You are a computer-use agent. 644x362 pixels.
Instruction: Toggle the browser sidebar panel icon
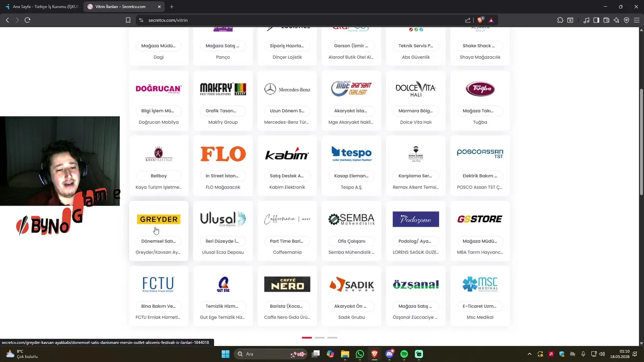coord(596,20)
